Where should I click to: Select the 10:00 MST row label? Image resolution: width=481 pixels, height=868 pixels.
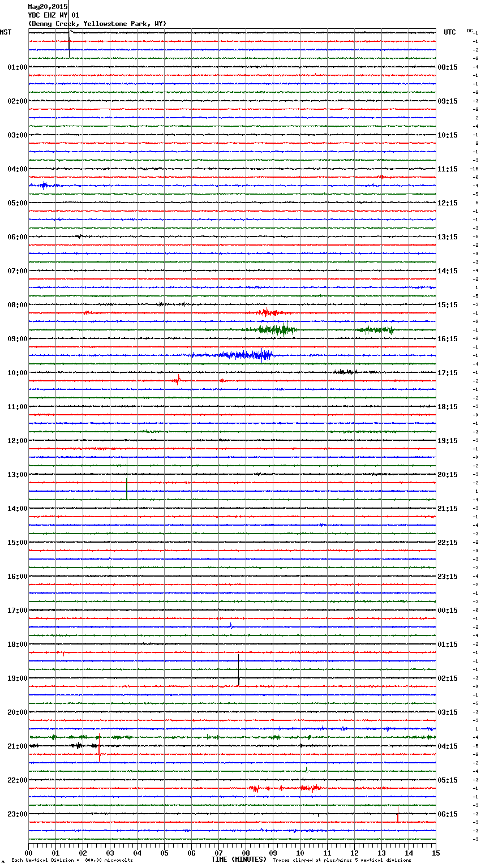18,373
